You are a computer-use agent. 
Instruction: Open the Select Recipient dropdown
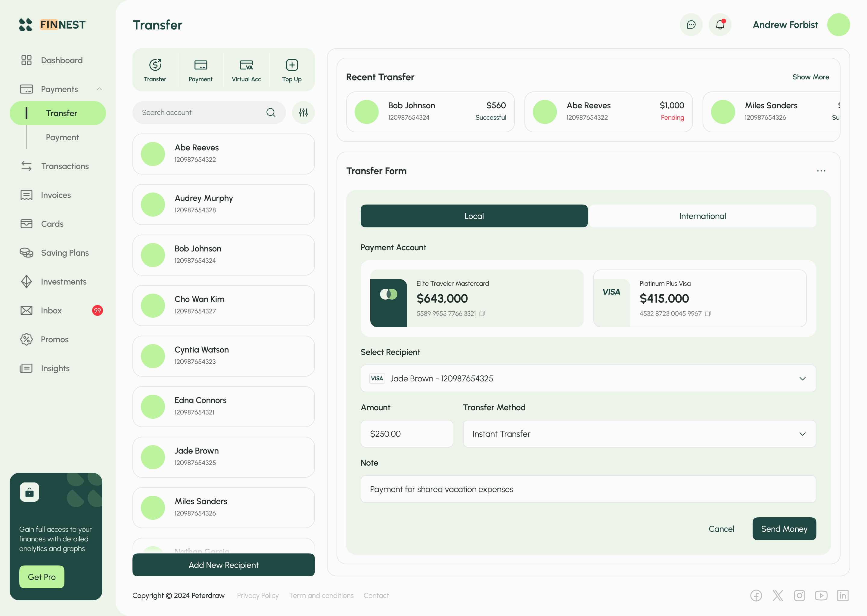point(588,379)
